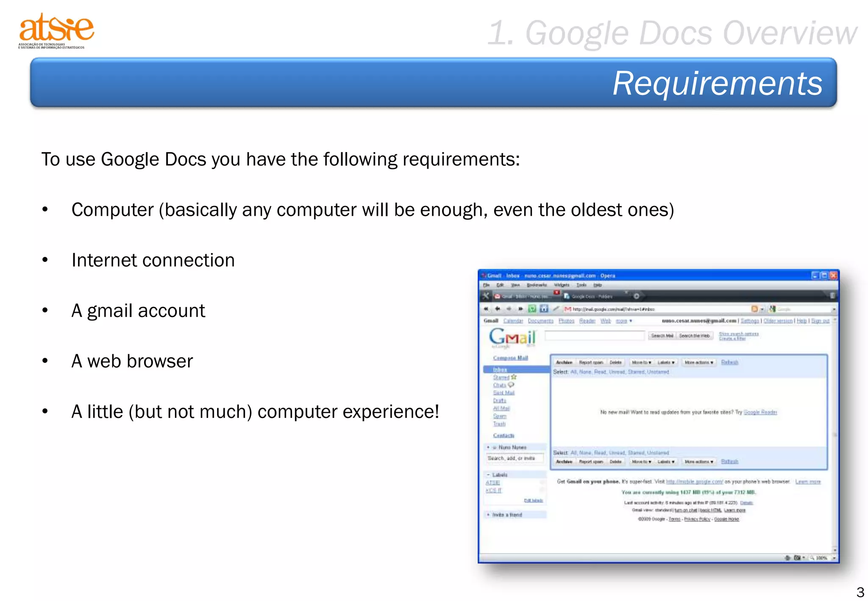Screen dimensions: 868x601
Task: Open the 'Move to' dropdown above the message list
Action: coord(642,362)
